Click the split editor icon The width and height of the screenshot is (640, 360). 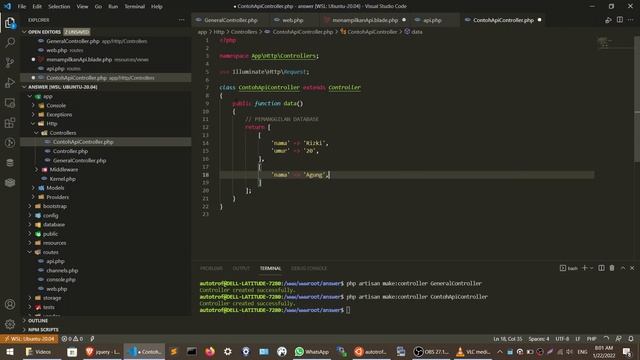point(620,20)
